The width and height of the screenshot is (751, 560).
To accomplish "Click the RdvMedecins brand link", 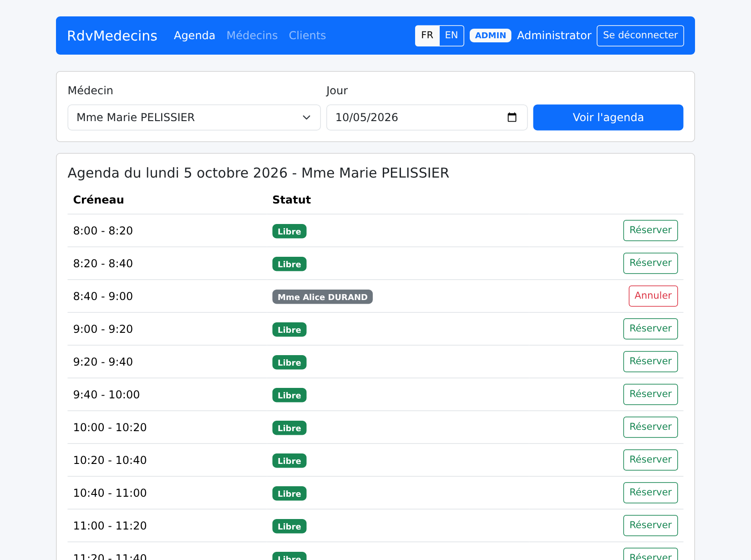I will point(112,36).
